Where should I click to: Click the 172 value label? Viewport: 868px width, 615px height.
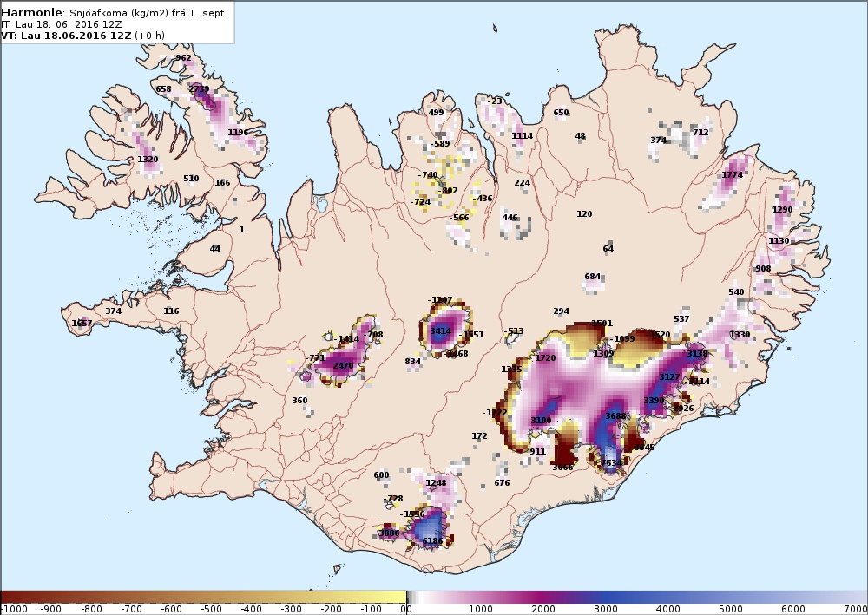point(479,435)
